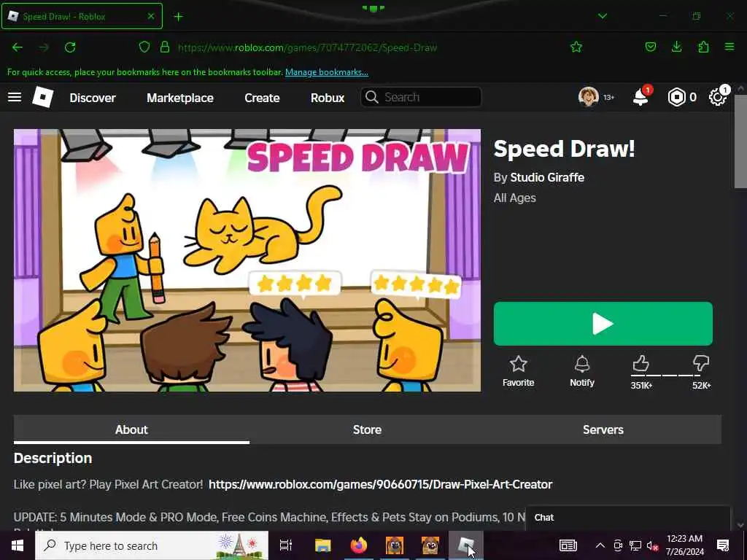Click the roblox.com URL address bar
The height and width of the screenshot is (560, 747).
(x=307, y=47)
